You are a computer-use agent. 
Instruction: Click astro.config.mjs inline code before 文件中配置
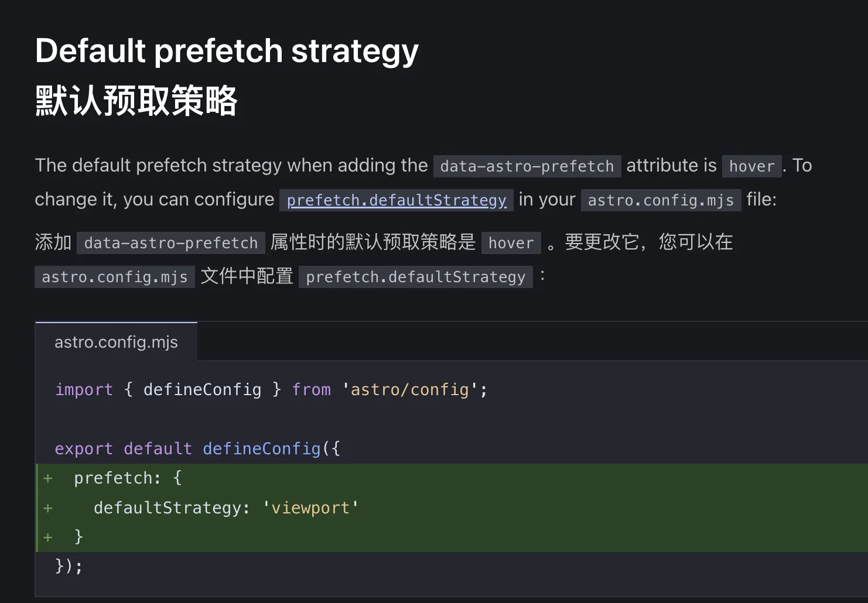tap(114, 277)
